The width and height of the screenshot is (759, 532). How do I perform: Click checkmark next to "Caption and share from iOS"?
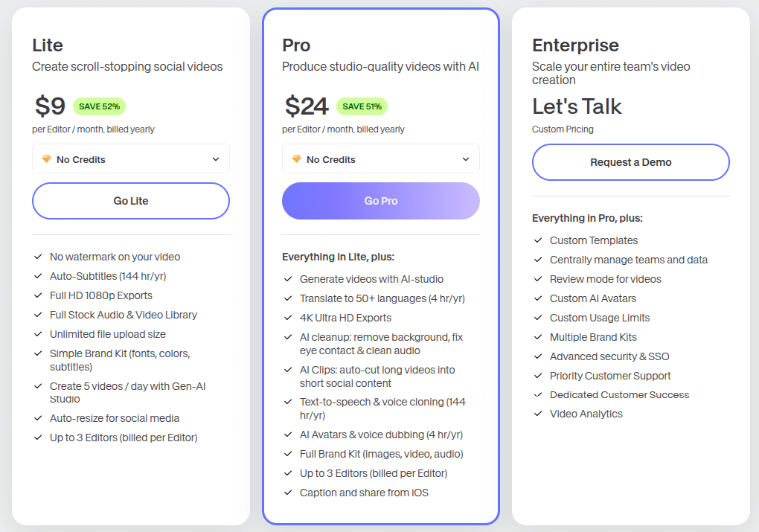point(287,493)
